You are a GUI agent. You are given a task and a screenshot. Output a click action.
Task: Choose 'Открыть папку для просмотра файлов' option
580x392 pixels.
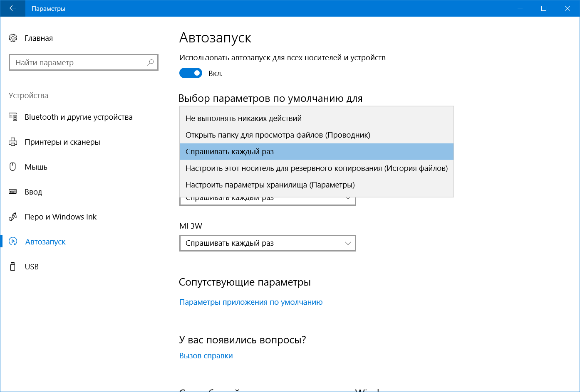pyautogui.click(x=278, y=135)
